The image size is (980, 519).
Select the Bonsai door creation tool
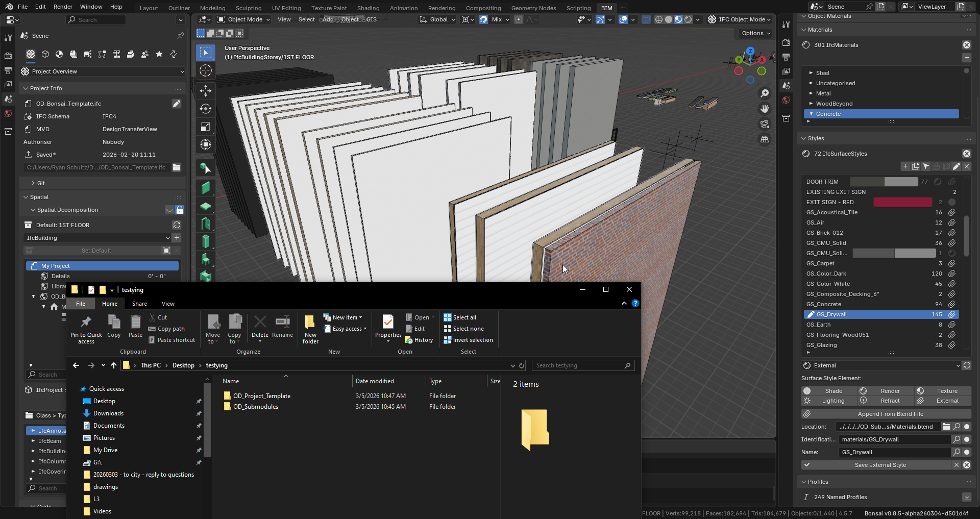click(x=206, y=224)
